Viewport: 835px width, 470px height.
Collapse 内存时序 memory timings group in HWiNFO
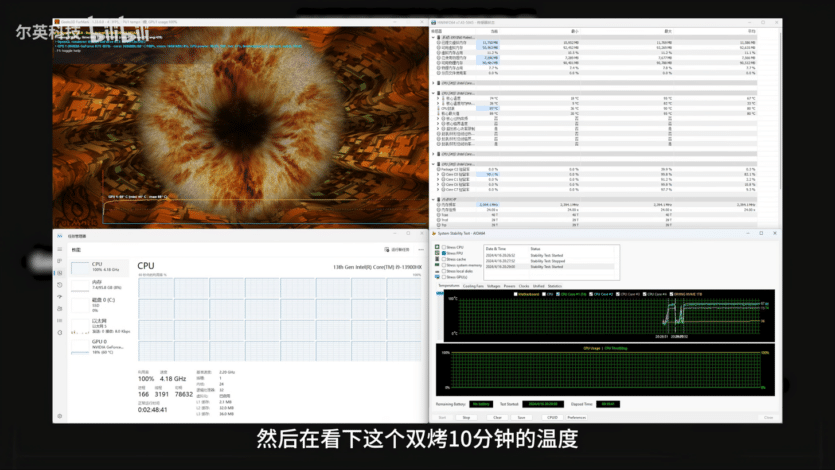433,200
